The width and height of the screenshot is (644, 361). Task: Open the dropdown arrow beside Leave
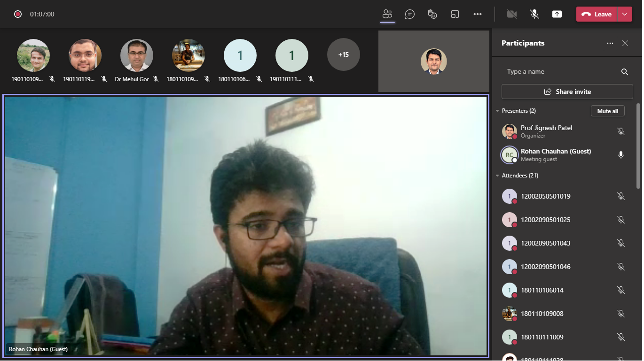[625, 14]
